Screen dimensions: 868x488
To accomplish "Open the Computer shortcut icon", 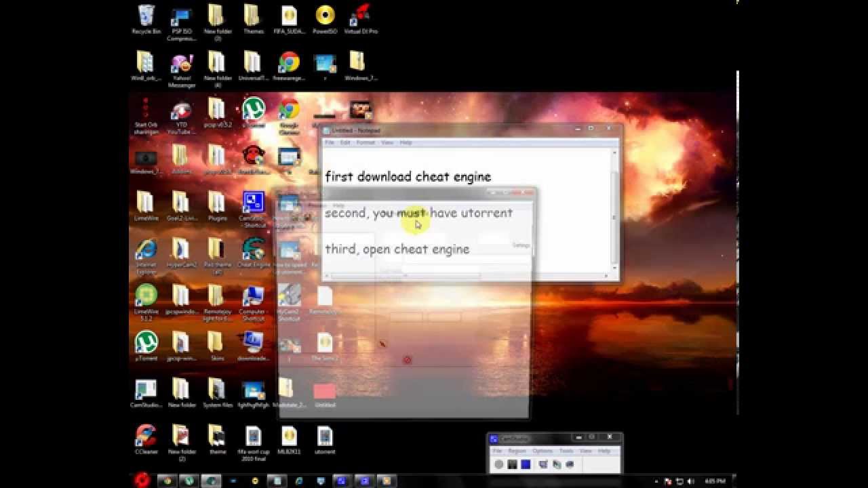I will pyautogui.click(x=253, y=302).
